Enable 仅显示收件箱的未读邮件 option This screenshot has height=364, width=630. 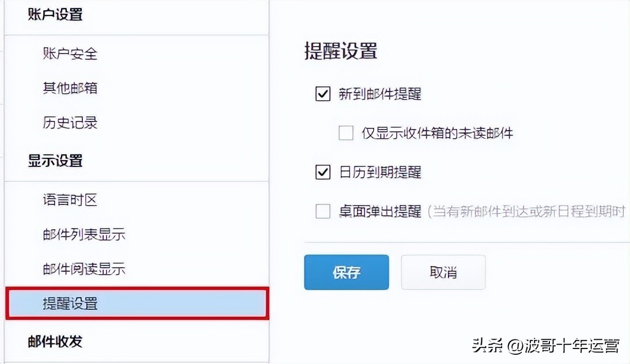tap(346, 132)
